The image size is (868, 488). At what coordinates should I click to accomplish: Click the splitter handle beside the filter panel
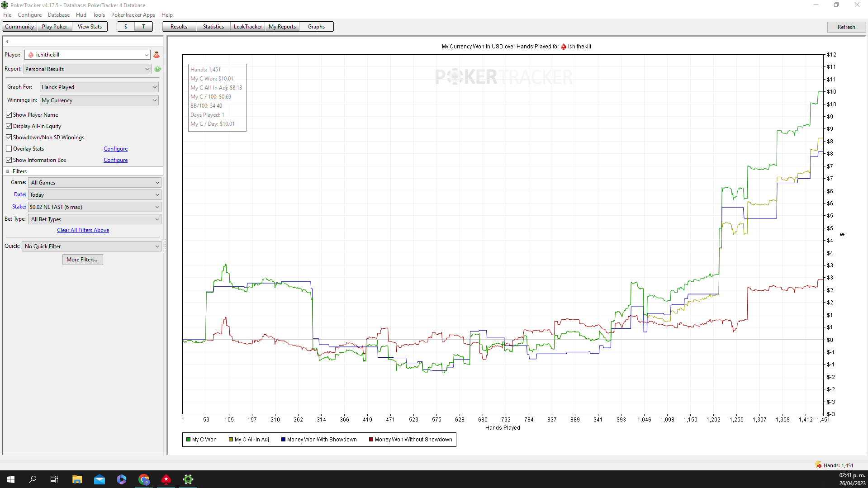click(165, 246)
